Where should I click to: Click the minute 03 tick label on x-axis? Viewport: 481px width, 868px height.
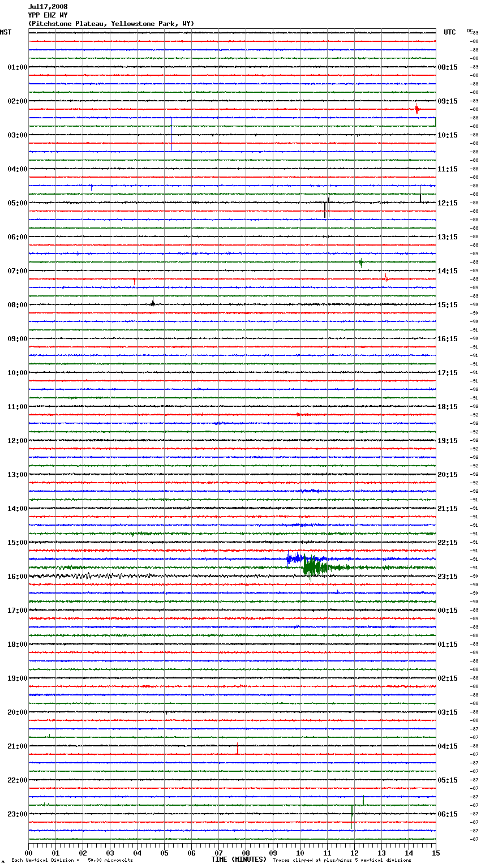110,853
